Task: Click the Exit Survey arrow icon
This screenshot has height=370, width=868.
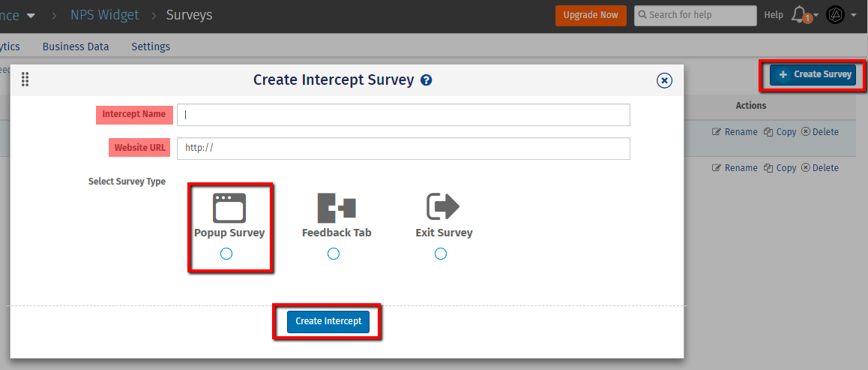Action: (x=443, y=206)
